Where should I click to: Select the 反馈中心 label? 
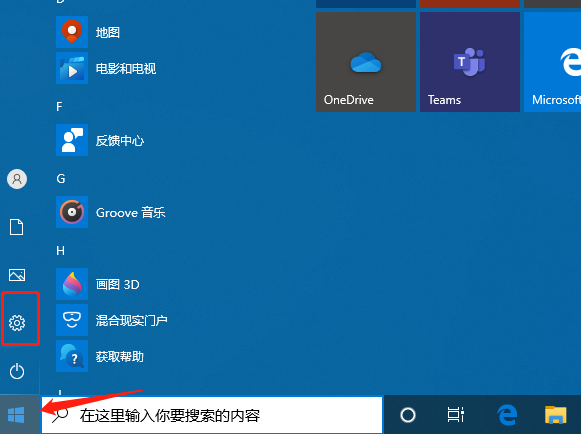(x=120, y=140)
